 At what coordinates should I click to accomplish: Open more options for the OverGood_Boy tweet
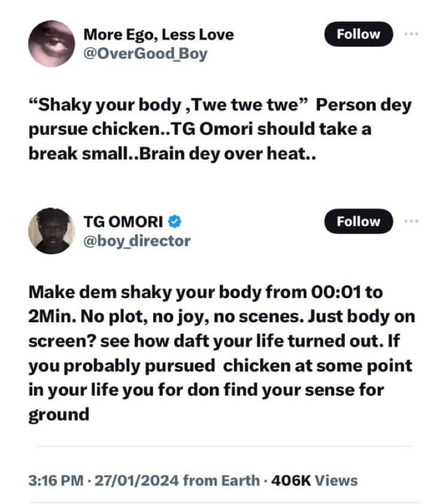(411, 34)
